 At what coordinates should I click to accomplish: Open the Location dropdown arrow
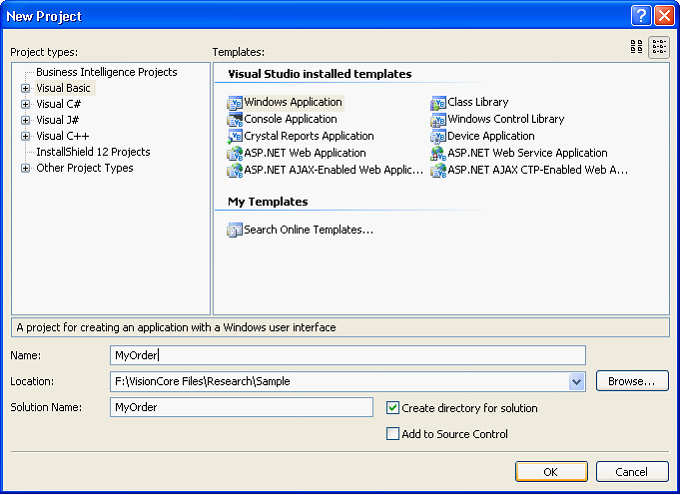pyautogui.click(x=576, y=382)
